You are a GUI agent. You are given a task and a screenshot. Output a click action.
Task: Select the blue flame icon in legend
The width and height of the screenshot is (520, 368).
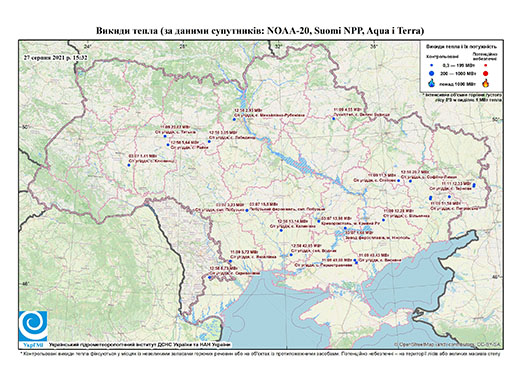tap(432, 83)
